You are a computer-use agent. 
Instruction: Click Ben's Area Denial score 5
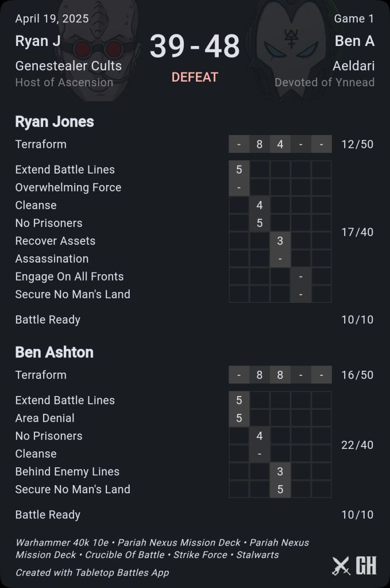tap(239, 418)
